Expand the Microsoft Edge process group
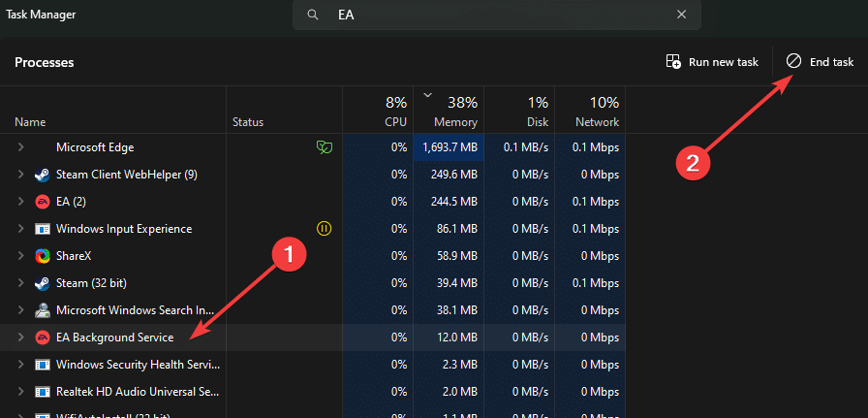This screenshot has width=868, height=418. coord(20,146)
